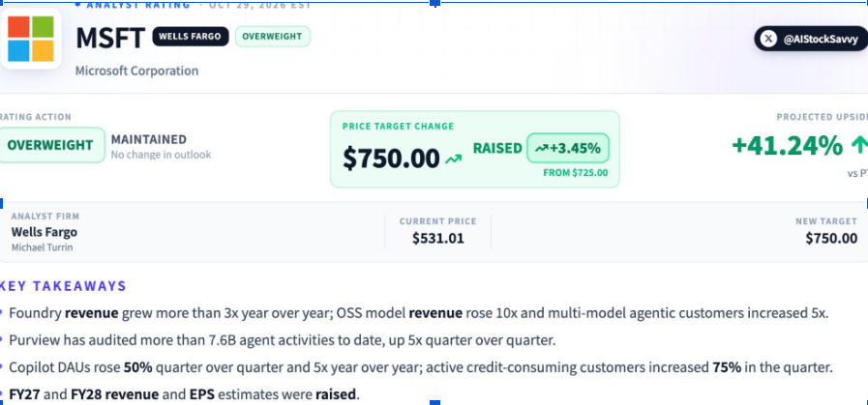Click the Current Price $531.01 value
This screenshot has width=868, height=405.
tap(438, 239)
